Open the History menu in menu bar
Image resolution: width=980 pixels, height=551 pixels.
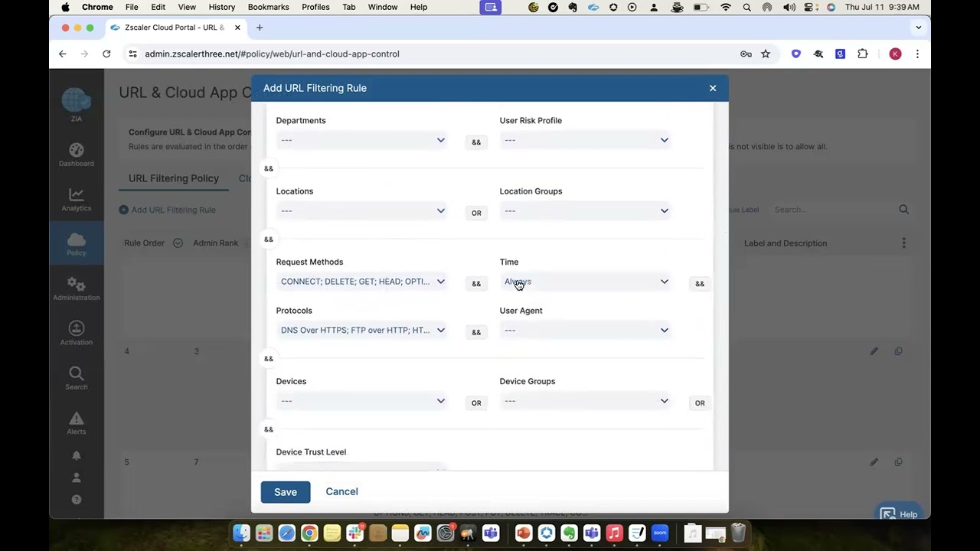[x=222, y=7]
